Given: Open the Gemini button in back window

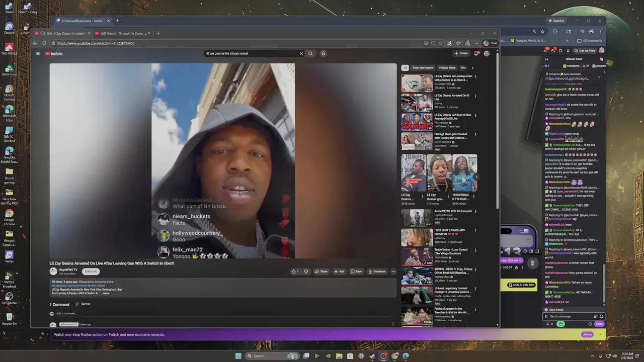Looking at the screenshot, I should point(556,21).
